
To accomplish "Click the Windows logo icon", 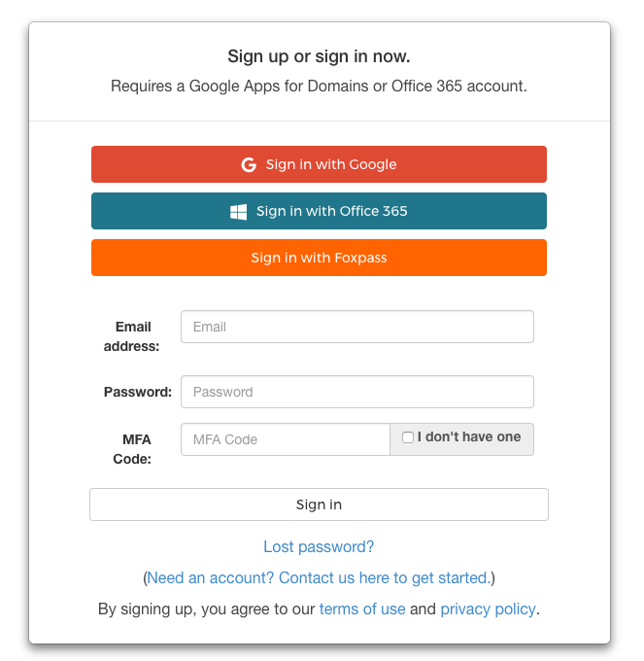I will 238,212.
